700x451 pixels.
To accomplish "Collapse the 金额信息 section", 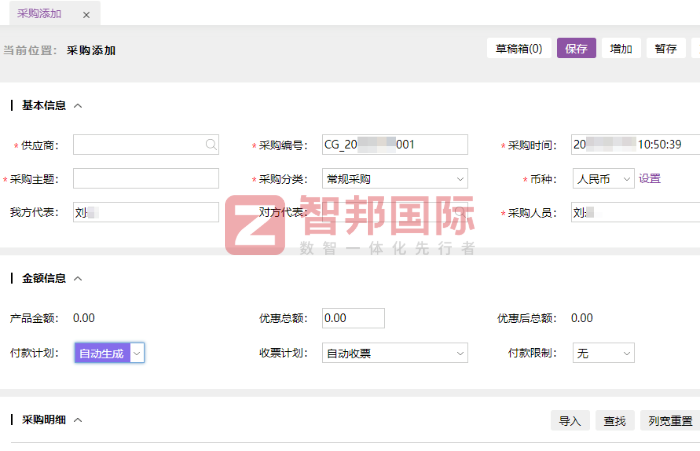I will [78, 279].
